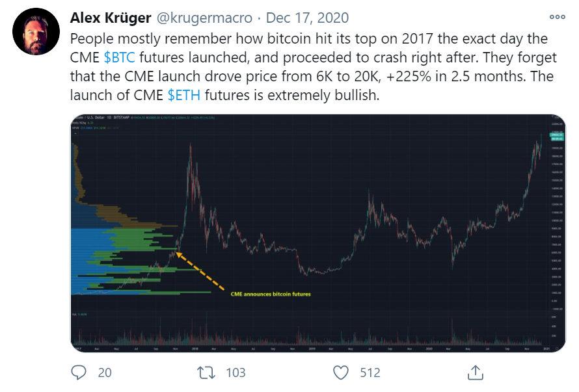The height and width of the screenshot is (392, 579).
Task: Retweet Alex Krüger's post
Action: (206, 372)
